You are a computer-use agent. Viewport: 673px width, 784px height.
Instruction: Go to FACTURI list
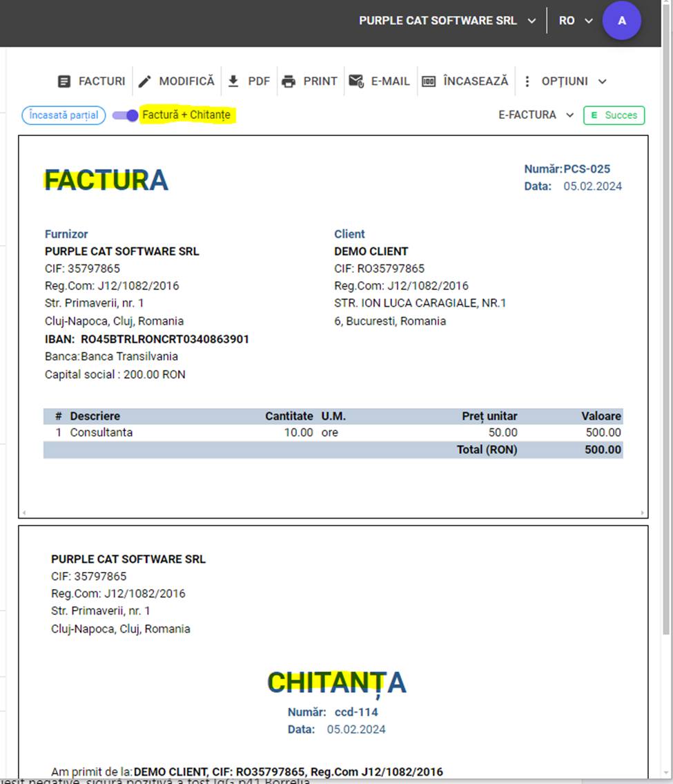pyautogui.click(x=102, y=82)
